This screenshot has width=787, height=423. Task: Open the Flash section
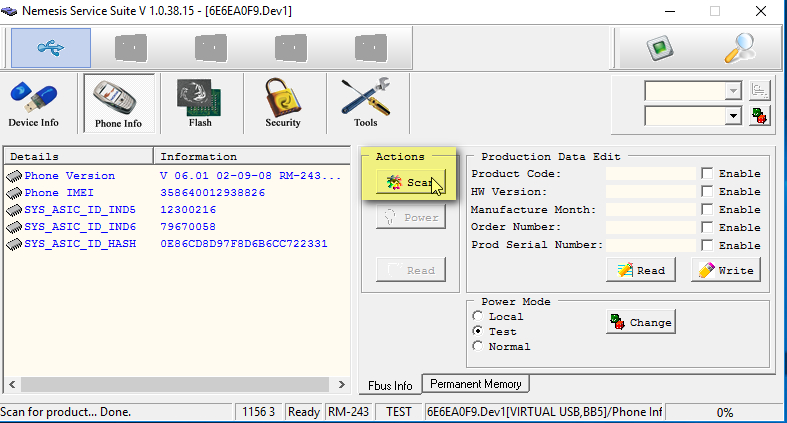point(200,104)
